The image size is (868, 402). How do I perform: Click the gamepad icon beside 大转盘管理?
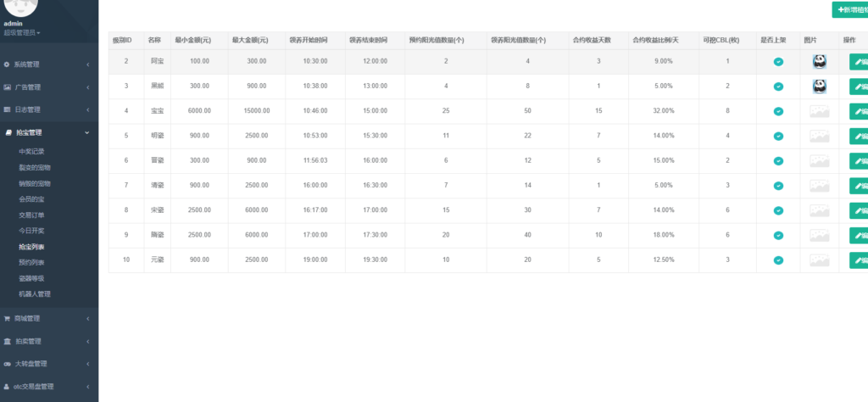7,364
